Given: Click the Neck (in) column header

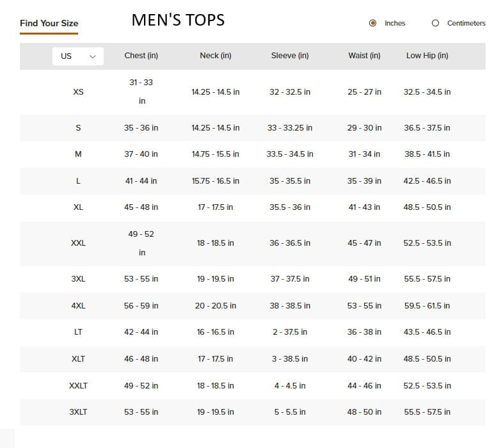Looking at the screenshot, I should (216, 56).
